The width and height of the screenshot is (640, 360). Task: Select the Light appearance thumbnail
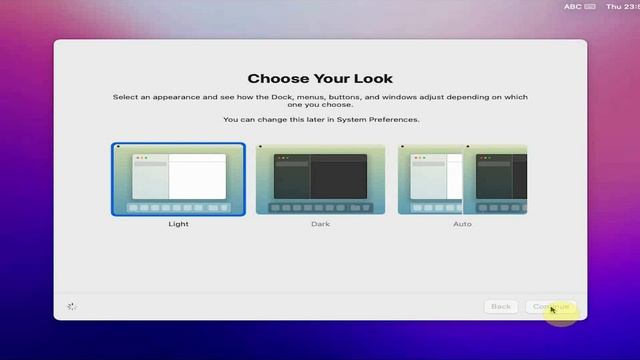[x=178, y=179]
